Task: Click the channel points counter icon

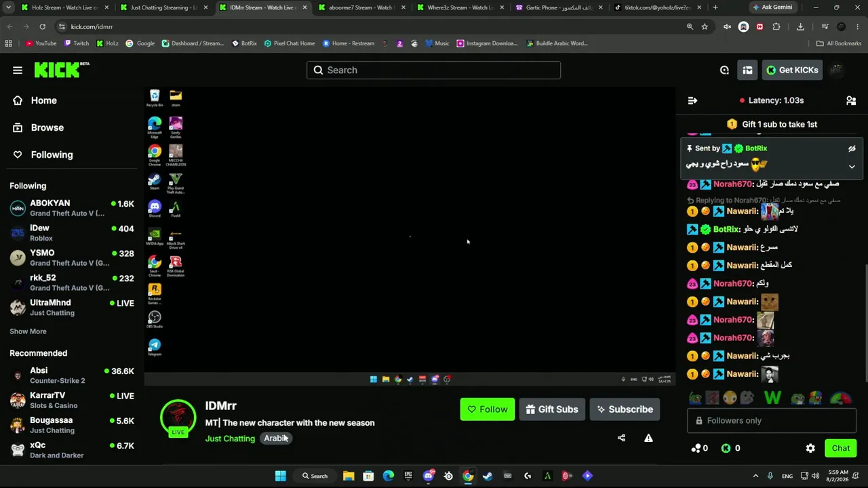Action: [x=696, y=448]
